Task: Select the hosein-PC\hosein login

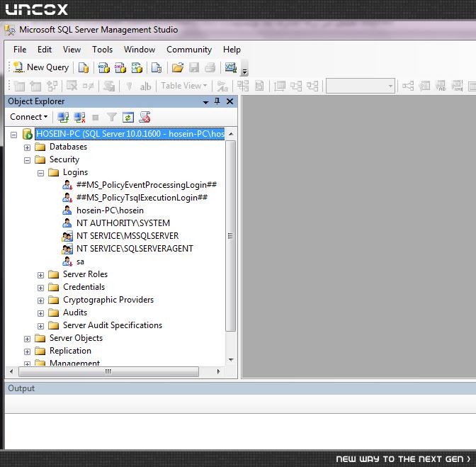Action: [x=110, y=210]
